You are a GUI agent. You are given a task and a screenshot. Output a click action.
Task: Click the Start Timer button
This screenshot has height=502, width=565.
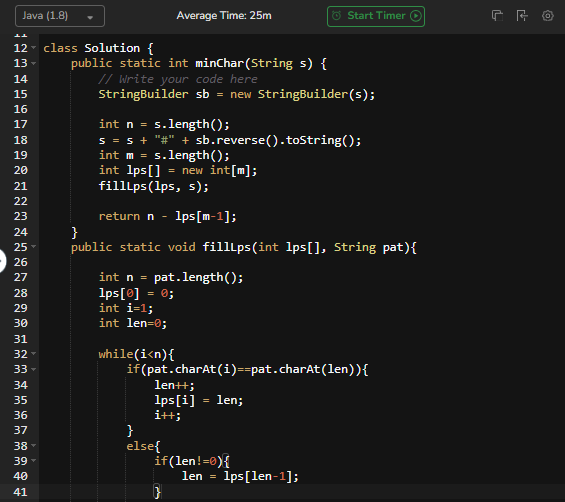point(376,16)
